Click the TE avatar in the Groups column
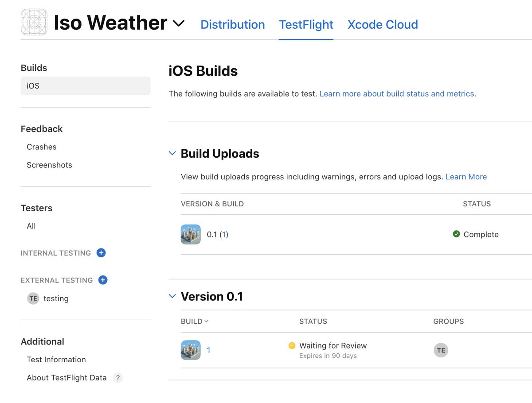The height and width of the screenshot is (403, 532). point(441,350)
